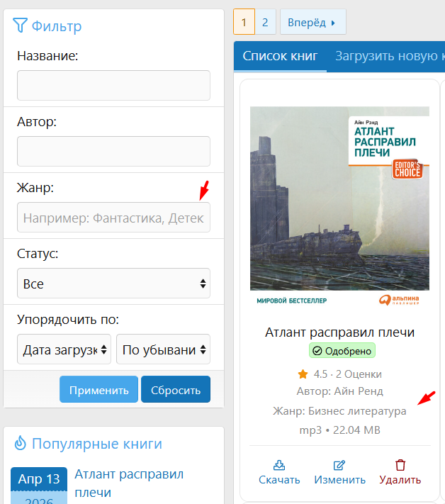The height and width of the screenshot is (504, 445).
Task: Click the flame icon beside Популярные книги
Action: [21, 443]
